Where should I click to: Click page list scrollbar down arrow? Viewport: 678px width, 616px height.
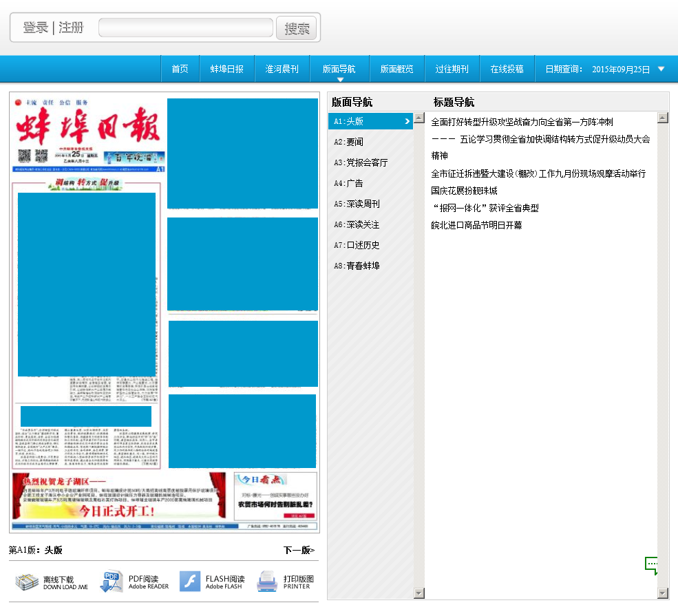tap(419, 593)
